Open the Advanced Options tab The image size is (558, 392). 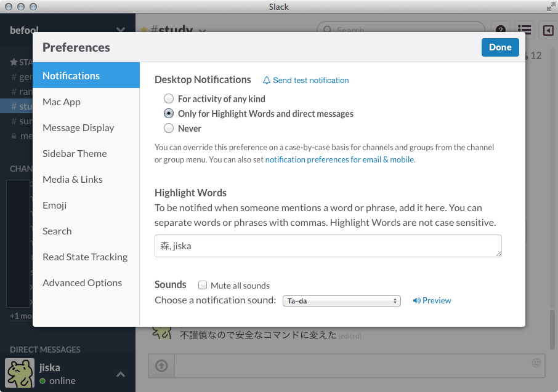click(x=86, y=283)
